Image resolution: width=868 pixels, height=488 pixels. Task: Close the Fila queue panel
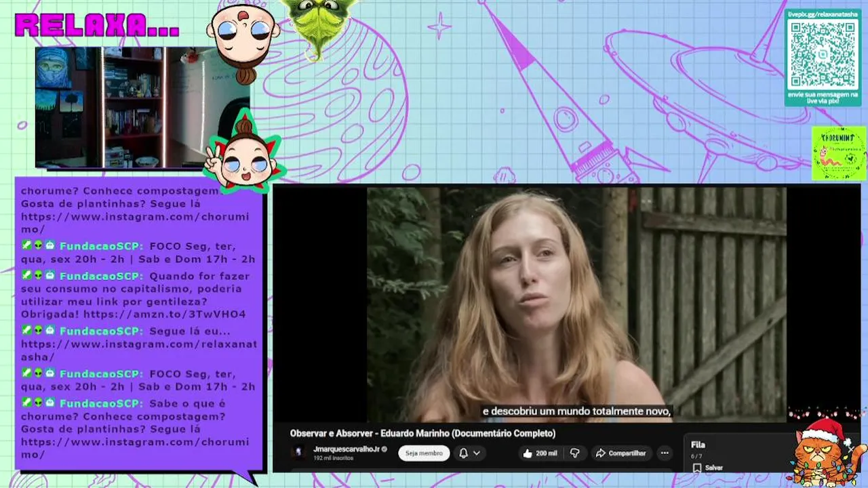click(850, 448)
